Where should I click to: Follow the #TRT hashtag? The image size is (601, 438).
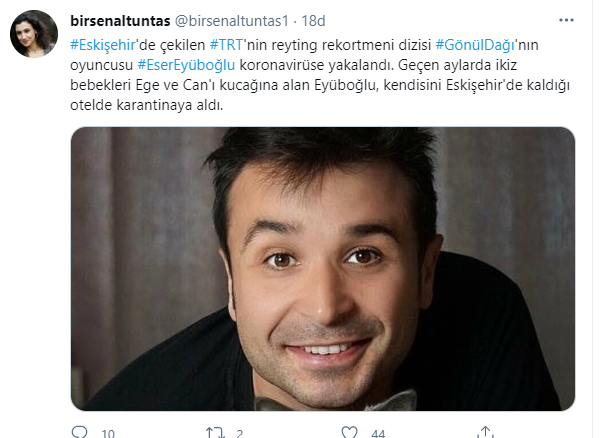pos(227,45)
